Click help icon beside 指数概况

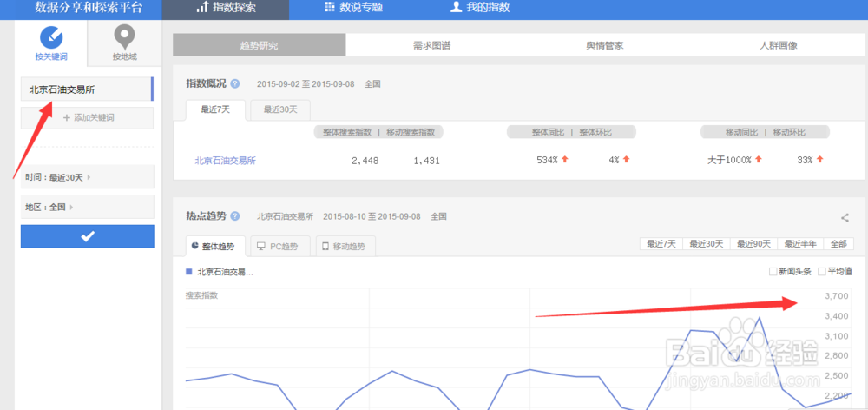click(235, 83)
